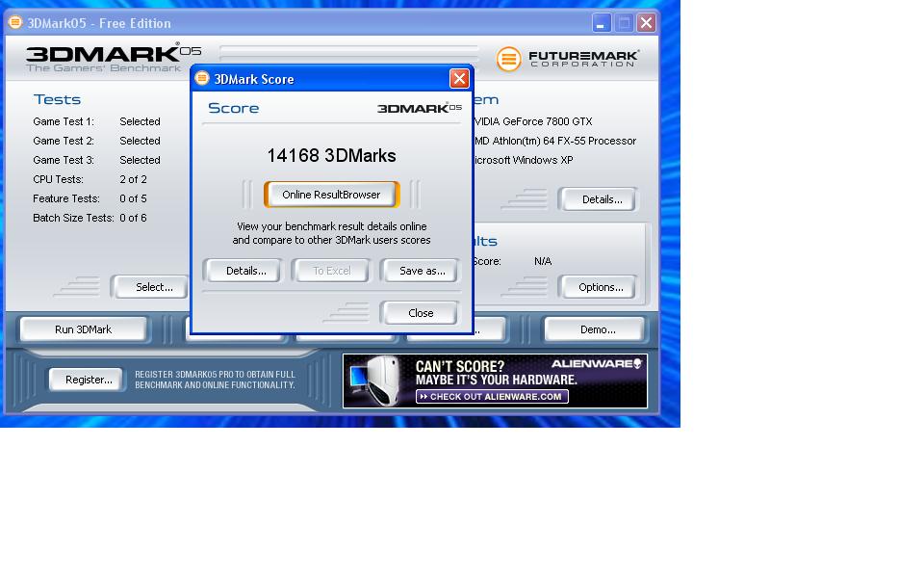Screen dimensions: 924x578
Task: Open score Details in the 3DMark Score dialog
Action: (243, 271)
